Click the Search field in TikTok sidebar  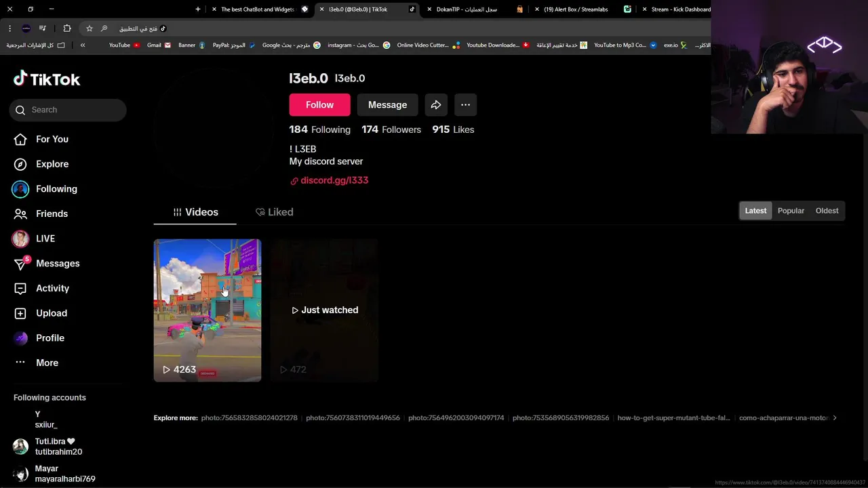pos(68,110)
